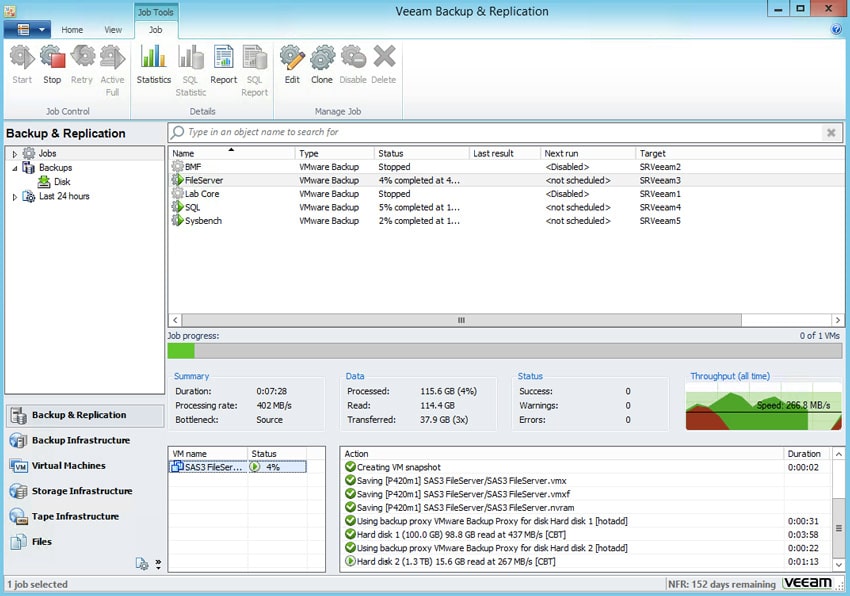Edit the selected job

click(292, 65)
